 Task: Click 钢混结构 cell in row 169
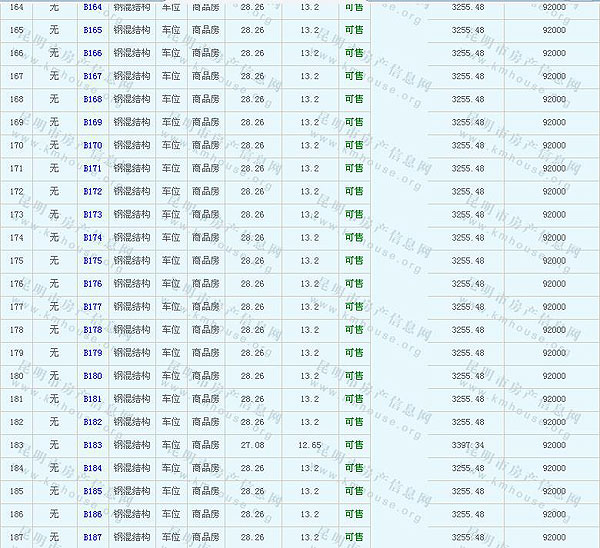pos(131,122)
